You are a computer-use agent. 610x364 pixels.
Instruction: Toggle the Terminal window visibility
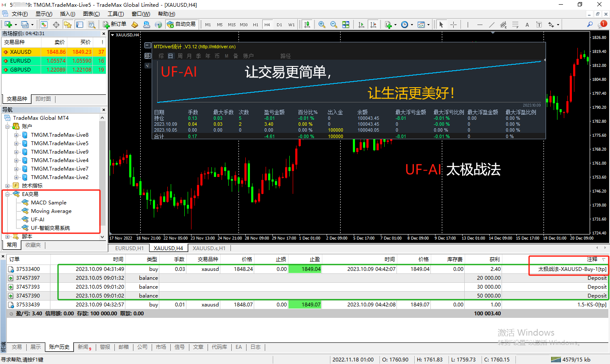79,25
